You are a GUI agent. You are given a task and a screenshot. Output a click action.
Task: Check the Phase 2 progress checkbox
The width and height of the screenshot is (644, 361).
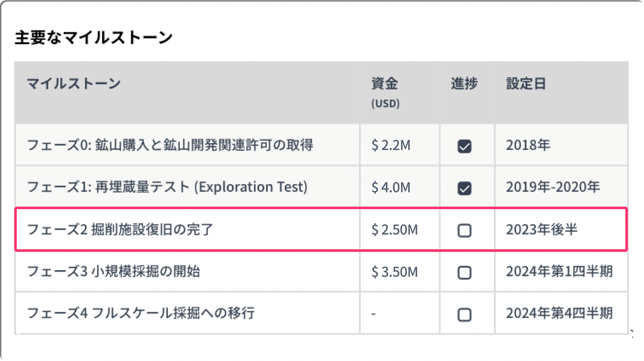click(464, 230)
